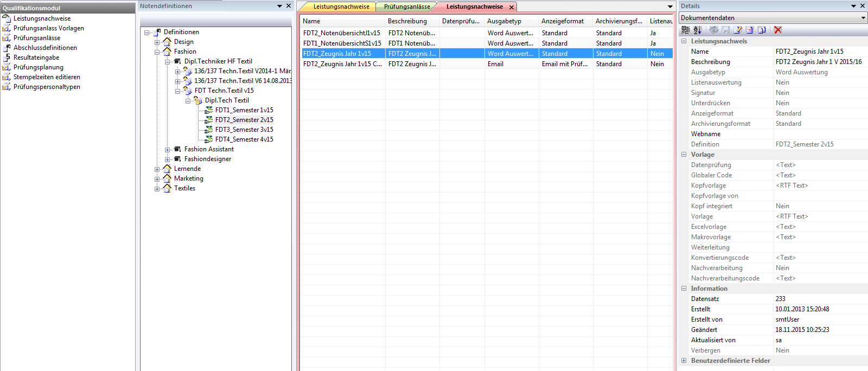Image resolution: width=868 pixels, height=371 pixels.
Task: Click the red X delete icon
Action: click(778, 30)
